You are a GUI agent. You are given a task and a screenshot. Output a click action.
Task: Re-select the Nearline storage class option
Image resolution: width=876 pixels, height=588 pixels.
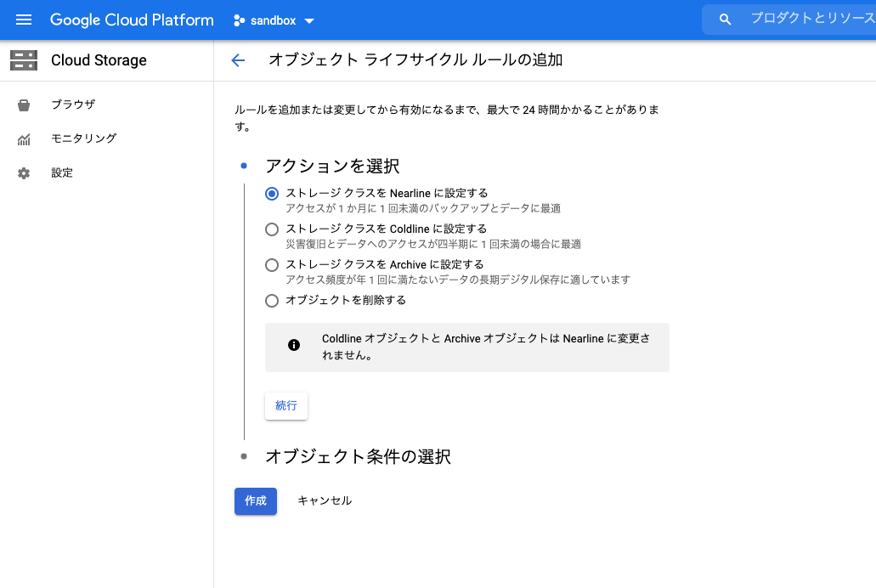272,193
